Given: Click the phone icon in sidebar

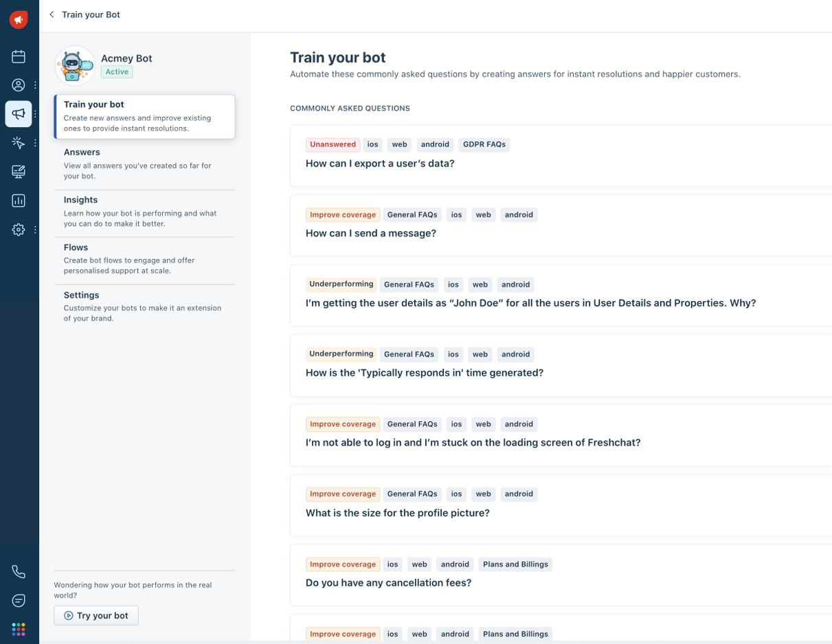Looking at the screenshot, I should (19, 572).
